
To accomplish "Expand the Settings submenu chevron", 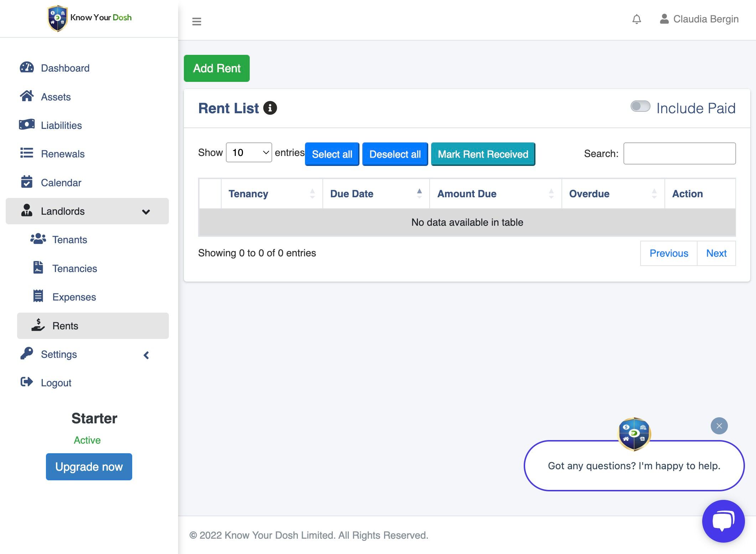I will [x=146, y=355].
